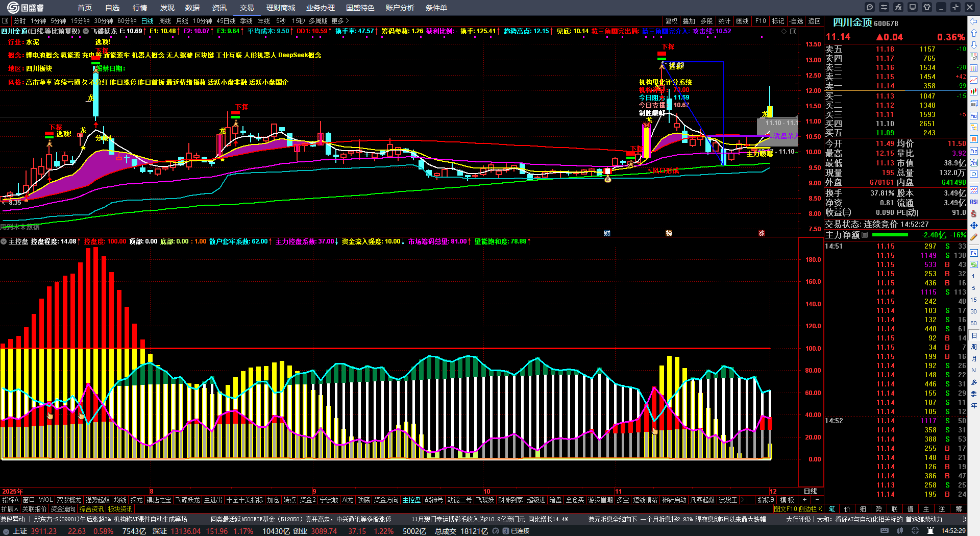Click the Fiz sidebar icon

[x=974, y=151]
